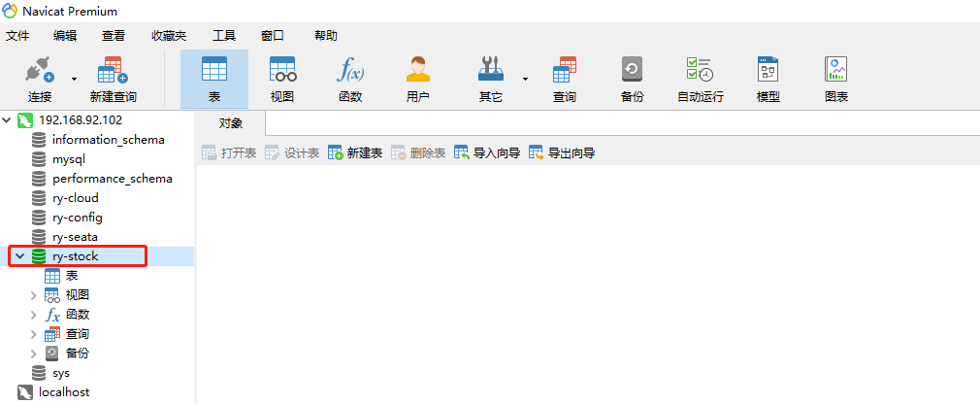
Task: Open the Connection dropdown arrow
Action: 75,79
